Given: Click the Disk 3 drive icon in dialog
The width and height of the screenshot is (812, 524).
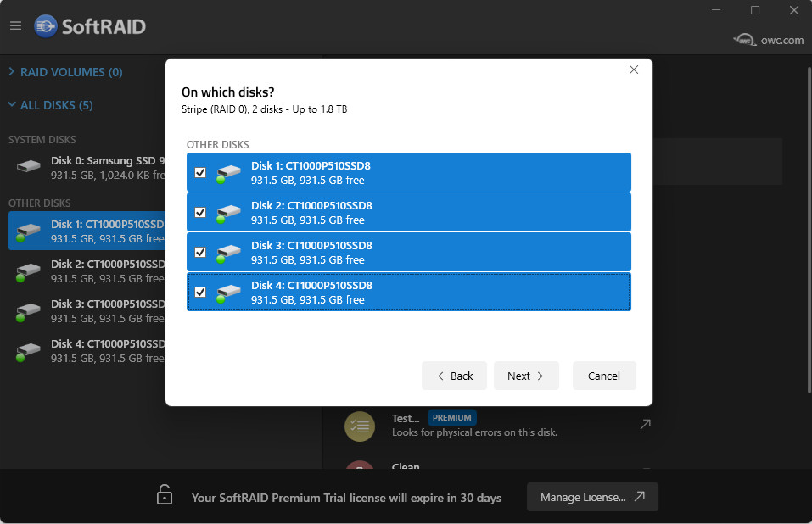Looking at the screenshot, I should pyautogui.click(x=228, y=253).
